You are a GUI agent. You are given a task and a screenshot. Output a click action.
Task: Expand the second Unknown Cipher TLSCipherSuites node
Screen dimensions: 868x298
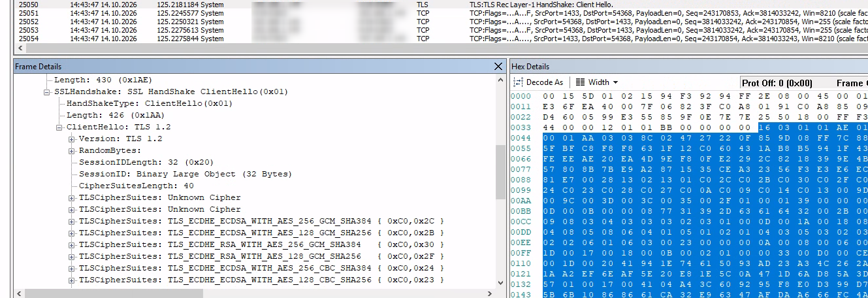click(72, 210)
